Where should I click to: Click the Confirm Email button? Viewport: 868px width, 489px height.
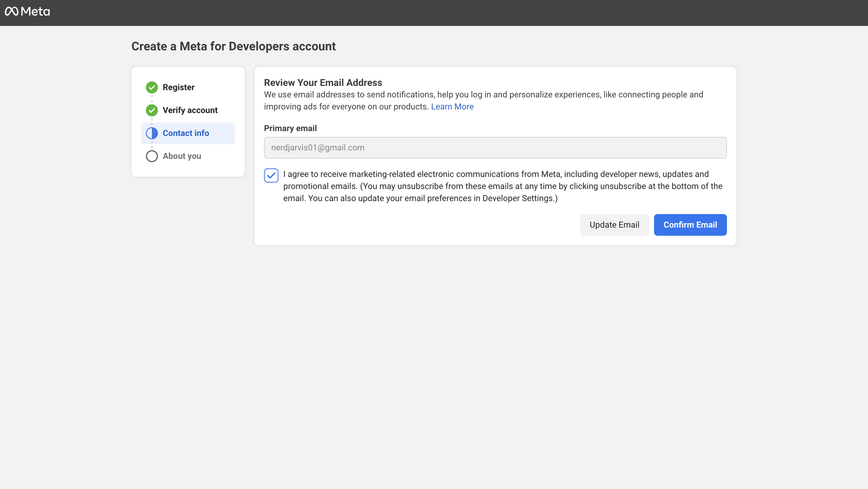tap(690, 225)
